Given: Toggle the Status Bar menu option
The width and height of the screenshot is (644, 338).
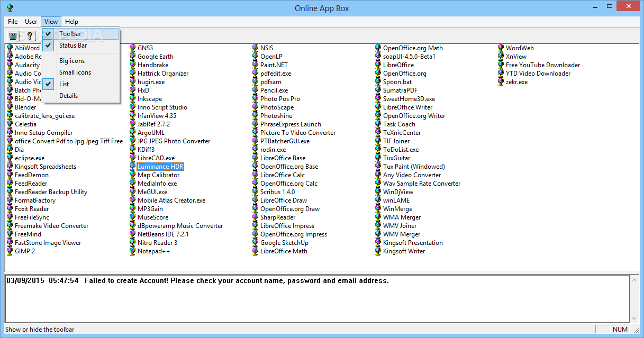Looking at the screenshot, I should pos(81,45).
